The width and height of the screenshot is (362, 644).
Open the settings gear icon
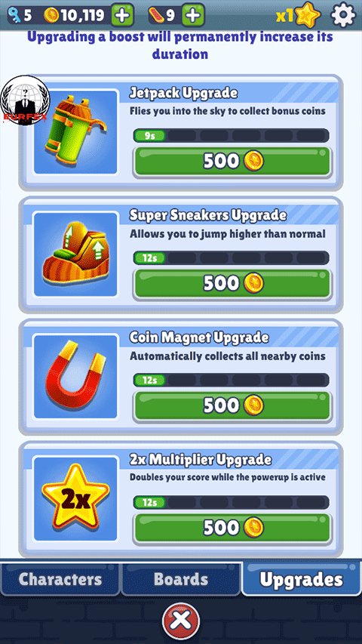tap(343, 15)
